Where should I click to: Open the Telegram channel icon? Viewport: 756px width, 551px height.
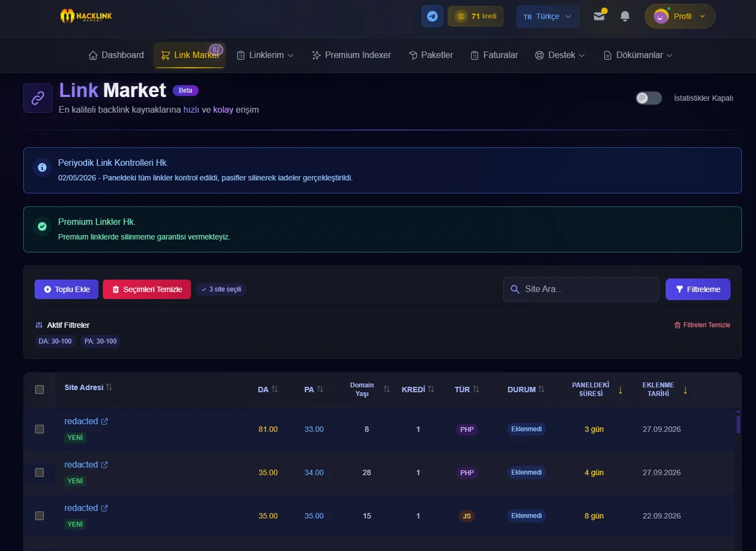click(x=432, y=16)
